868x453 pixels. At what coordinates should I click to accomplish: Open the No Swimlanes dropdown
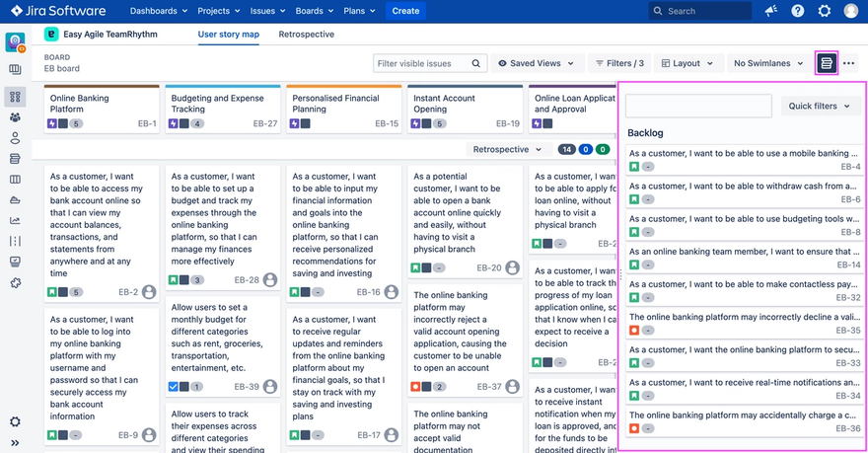click(x=768, y=63)
